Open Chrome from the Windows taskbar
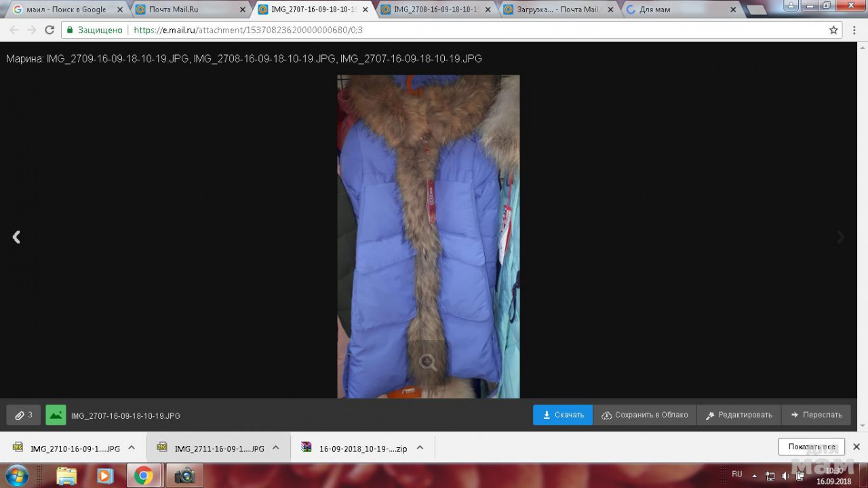Viewport: 868px width, 488px height. tap(143, 476)
